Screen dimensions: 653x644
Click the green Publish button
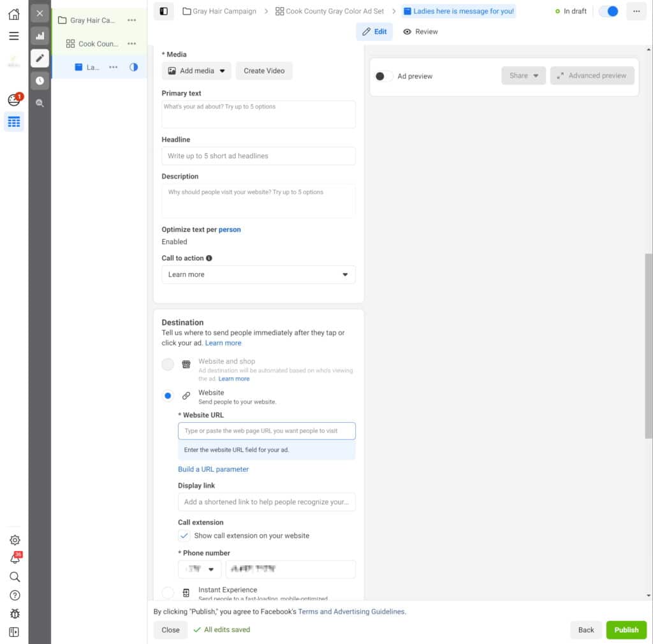626,629
